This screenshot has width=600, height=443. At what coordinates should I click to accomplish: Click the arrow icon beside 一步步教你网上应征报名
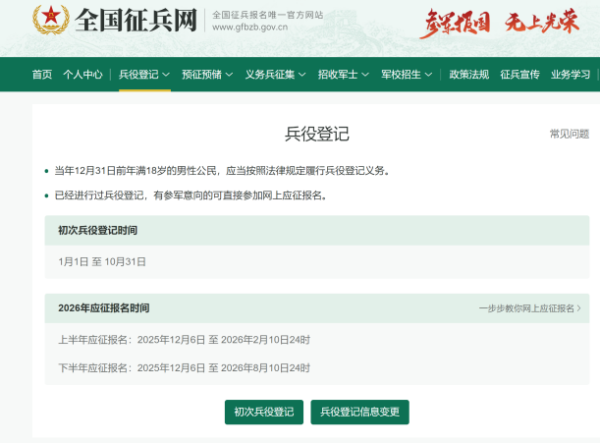(x=579, y=308)
